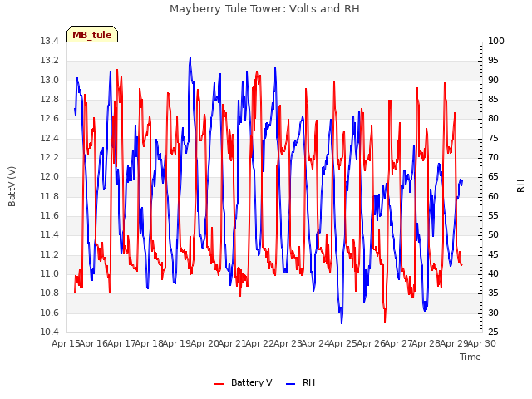
Task: Click the 13.4 left axis tick
Action: (49, 41)
